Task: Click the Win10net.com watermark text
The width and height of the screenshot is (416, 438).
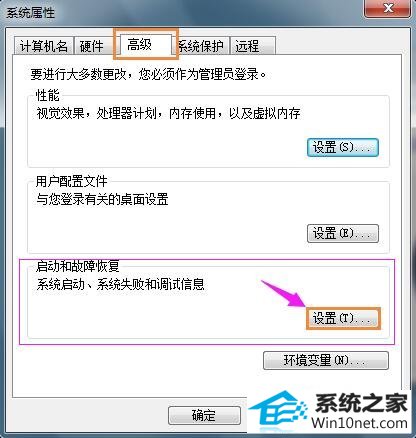Action: 359,423
